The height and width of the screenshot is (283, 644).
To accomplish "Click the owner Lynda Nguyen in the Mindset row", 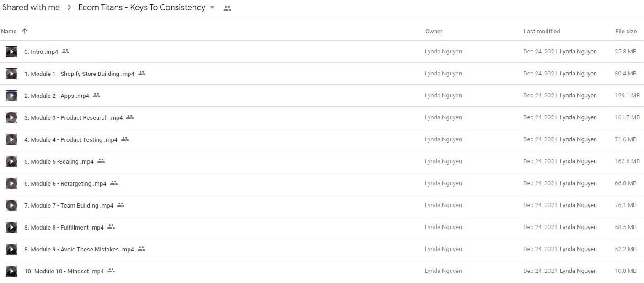I will coord(443,271).
